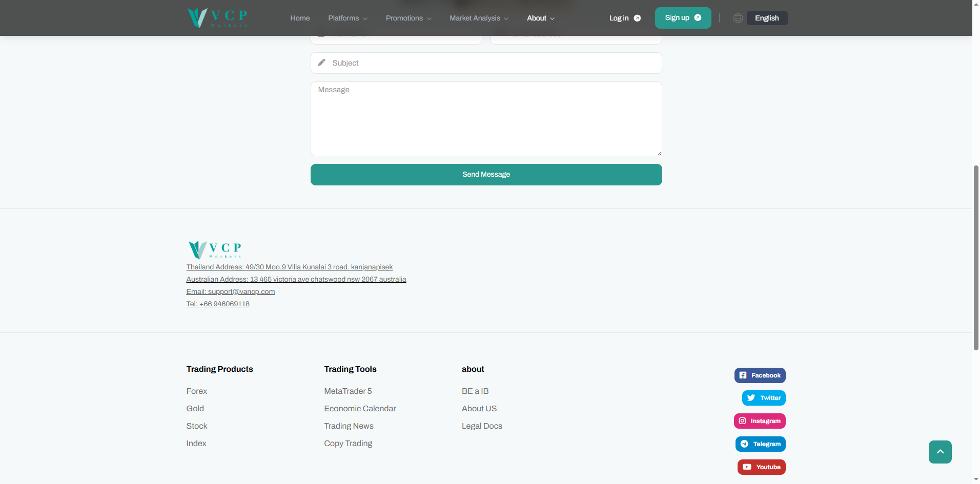
Task: Expand the Platforms dropdown menu
Action: tap(348, 18)
